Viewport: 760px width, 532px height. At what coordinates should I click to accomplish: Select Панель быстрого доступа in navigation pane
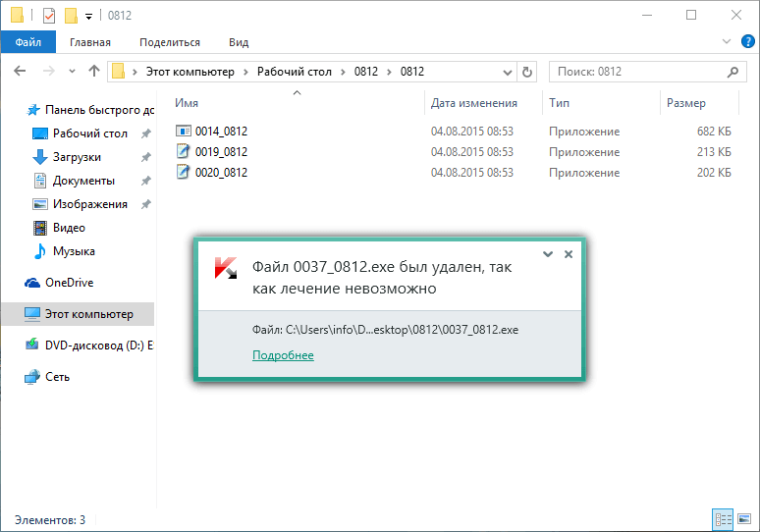tap(89, 110)
